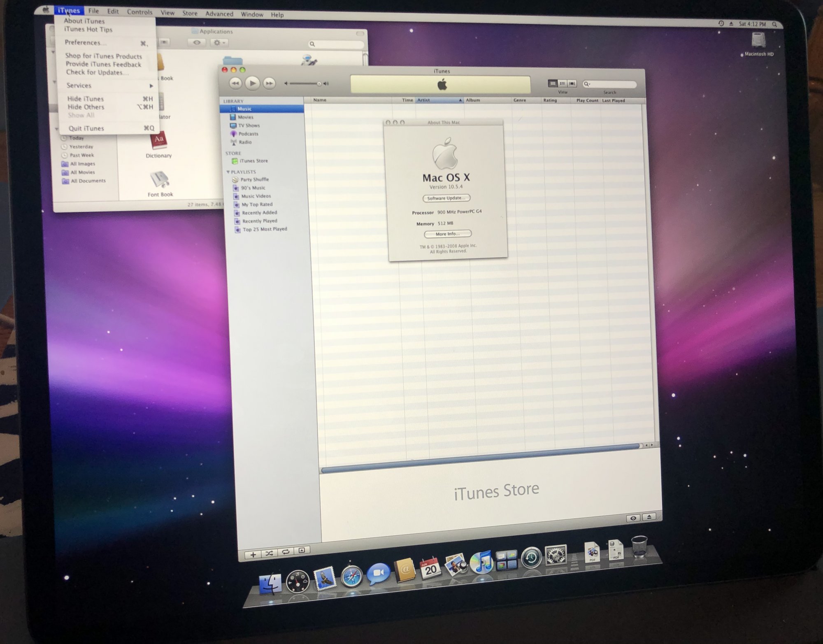Select the Top 25 Most Played playlist

(265, 229)
